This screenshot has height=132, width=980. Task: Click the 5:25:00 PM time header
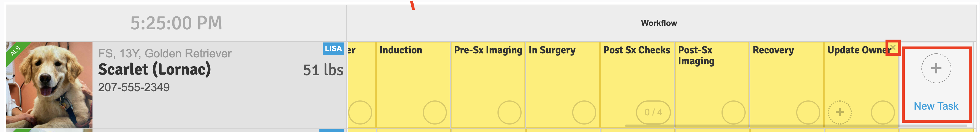[x=176, y=23]
